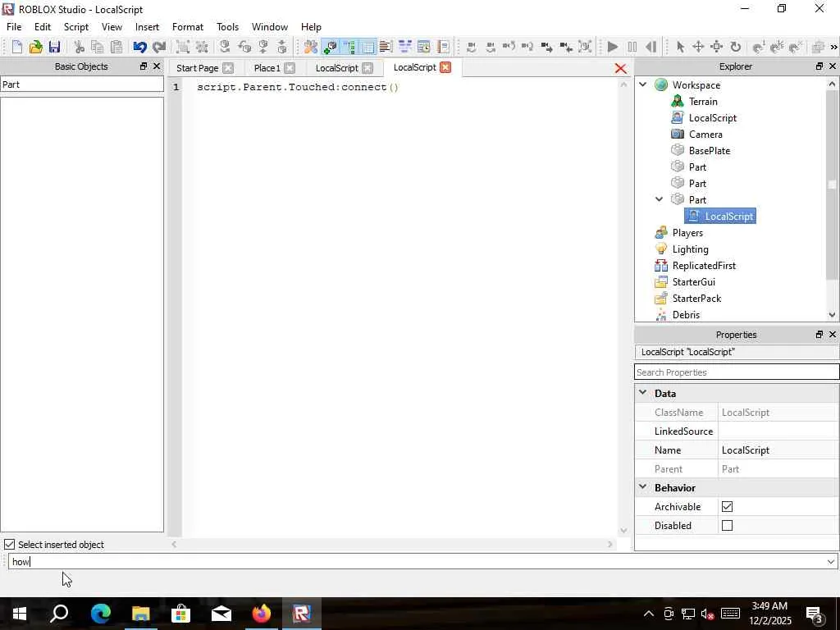Undo the last action with blue arrow
Viewport: 840px width, 630px height.
(139, 47)
